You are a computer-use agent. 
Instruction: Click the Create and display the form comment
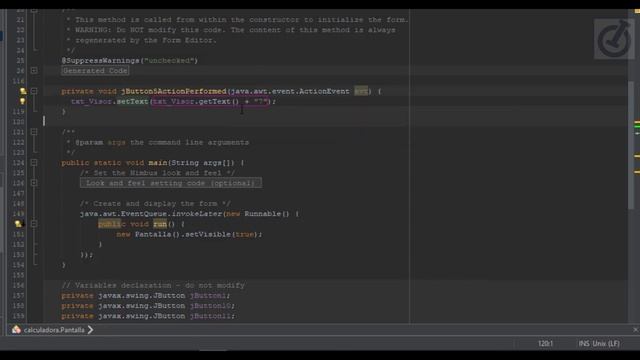pos(155,203)
